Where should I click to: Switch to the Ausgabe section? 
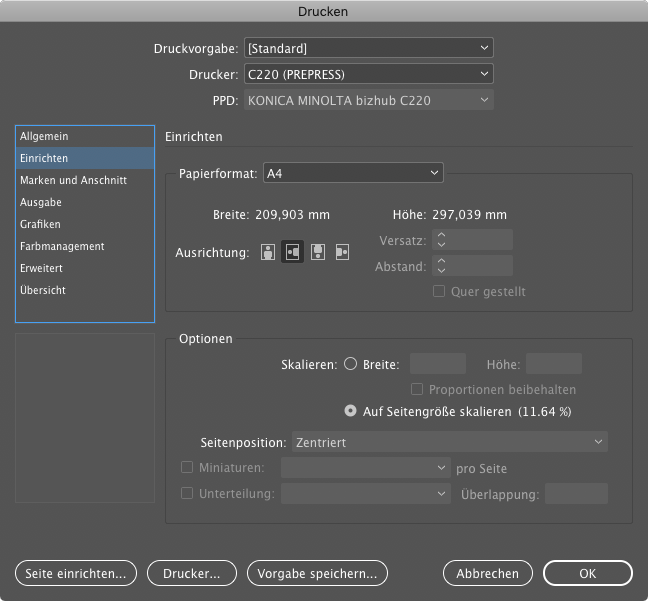pyautogui.click(x=85, y=202)
